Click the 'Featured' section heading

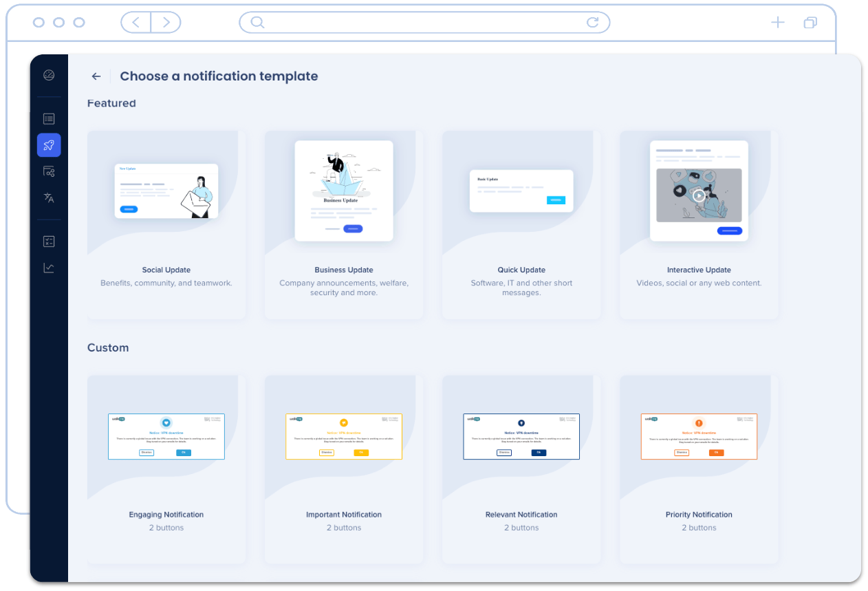[111, 103]
